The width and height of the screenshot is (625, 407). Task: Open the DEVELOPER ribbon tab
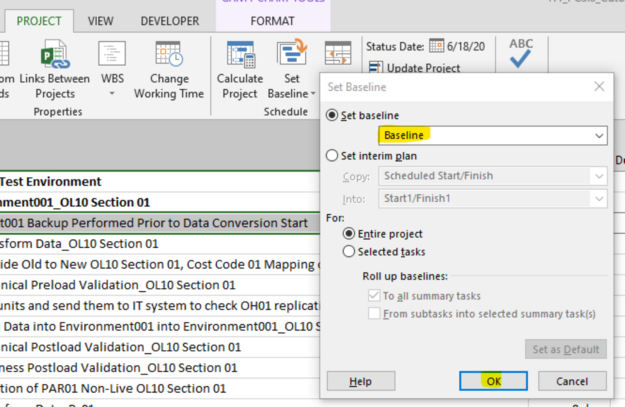(170, 21)
